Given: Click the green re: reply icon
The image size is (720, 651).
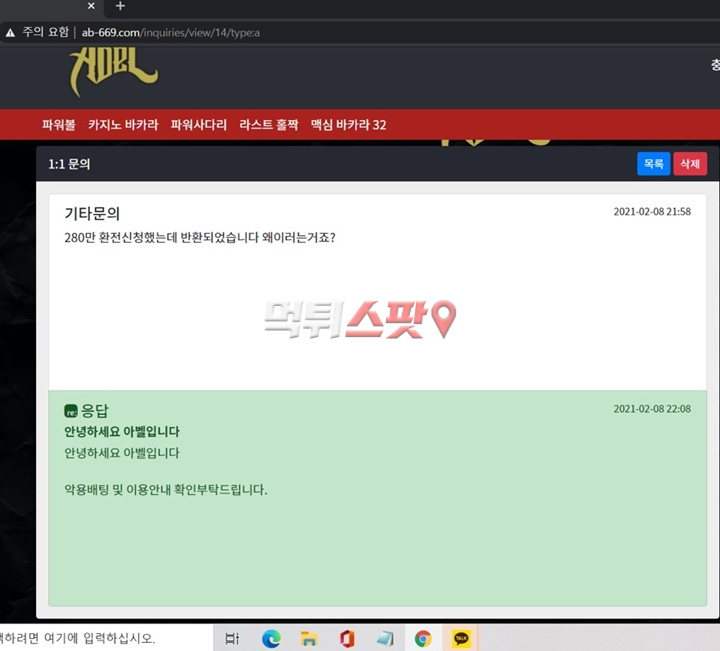Looking at the screenshot, I should pos(71,411).
